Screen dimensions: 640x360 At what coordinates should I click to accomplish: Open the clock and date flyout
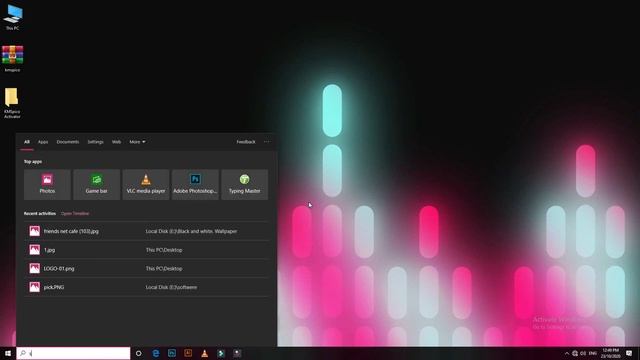point(611,353)
